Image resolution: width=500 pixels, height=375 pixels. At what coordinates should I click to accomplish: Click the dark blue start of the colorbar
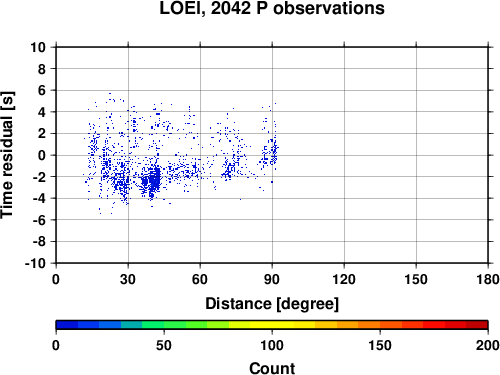tap(67, 325)
